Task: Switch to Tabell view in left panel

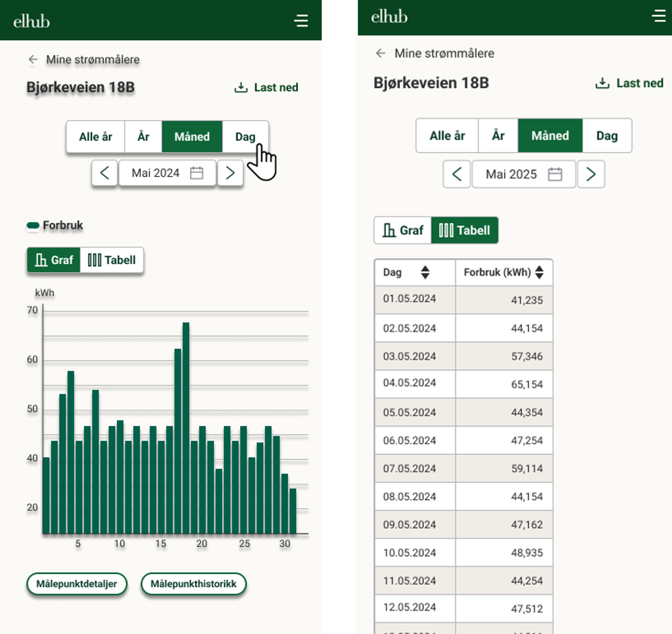Action: [112, 260]
